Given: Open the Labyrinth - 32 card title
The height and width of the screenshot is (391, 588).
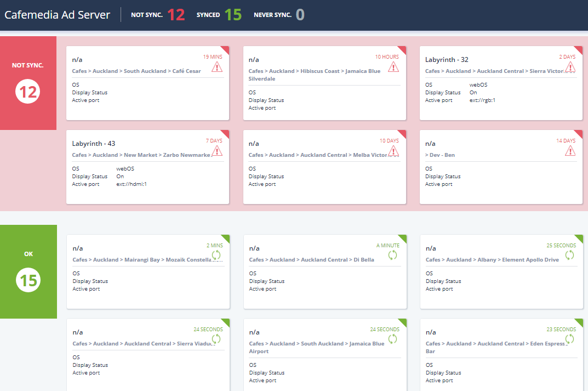Looking at the screenshot, I should (447, 60).
